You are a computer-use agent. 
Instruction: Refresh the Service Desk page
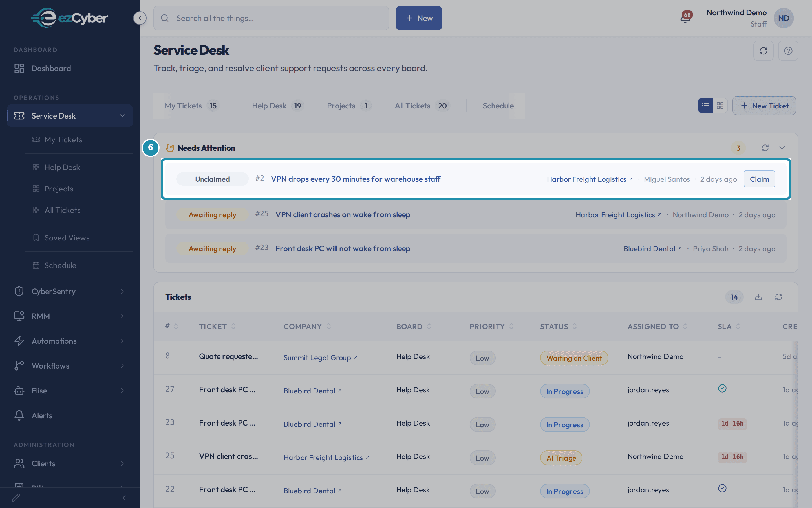coord(763,51)
